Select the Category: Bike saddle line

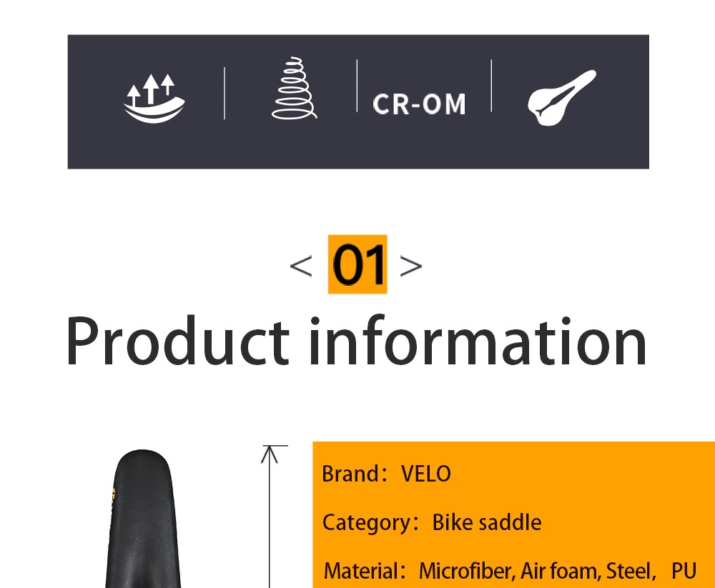(431, 522)
